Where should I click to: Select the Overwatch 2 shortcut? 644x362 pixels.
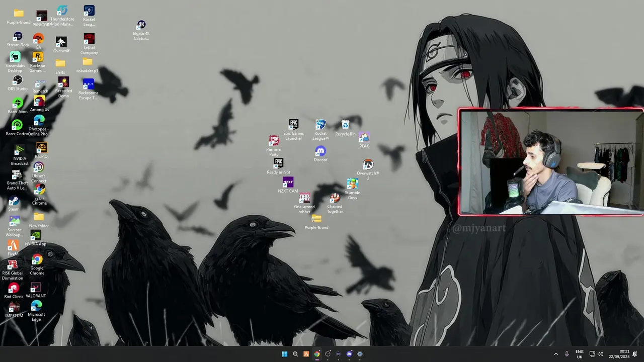(x=368, y=170)
